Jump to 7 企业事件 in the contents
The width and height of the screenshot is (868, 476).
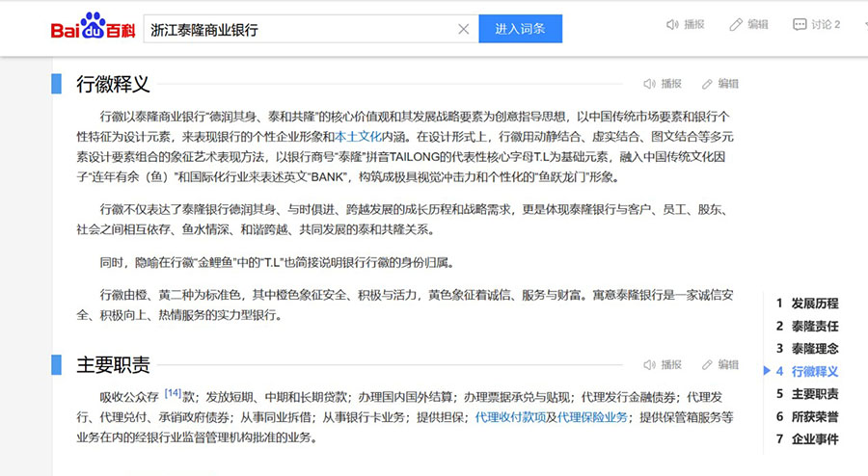point(807,439)
